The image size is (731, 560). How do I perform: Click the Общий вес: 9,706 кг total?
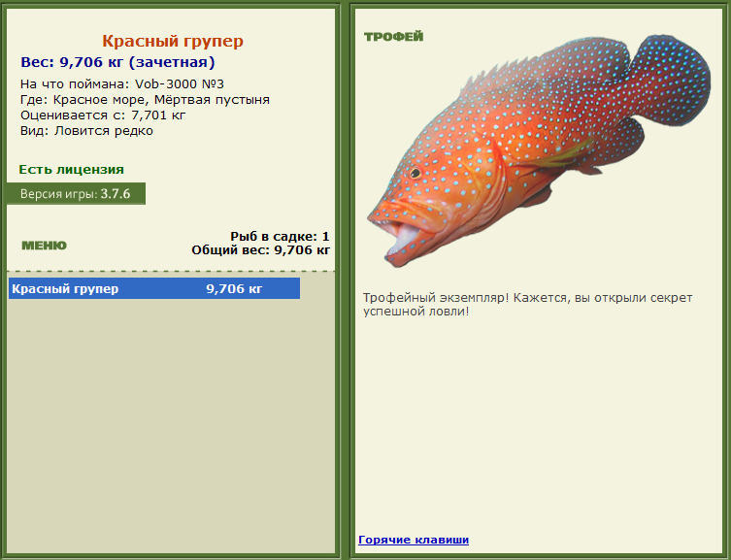pos(260,250)
